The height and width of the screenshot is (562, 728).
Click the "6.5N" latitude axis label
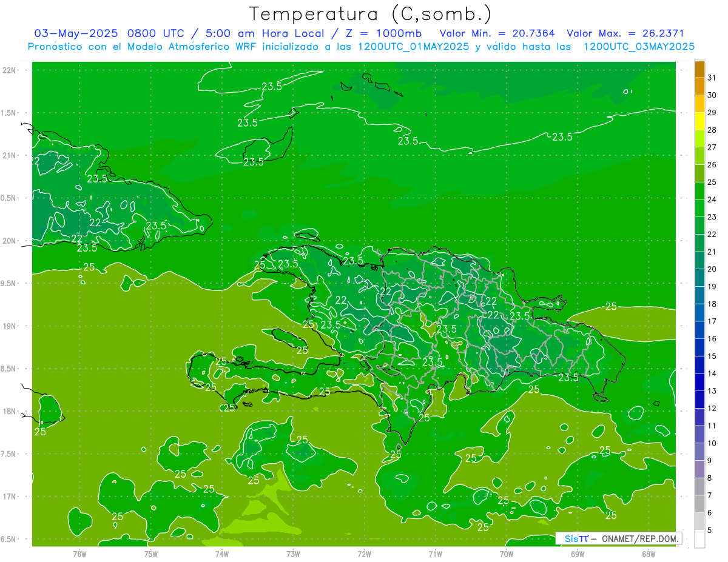[9, 539]
